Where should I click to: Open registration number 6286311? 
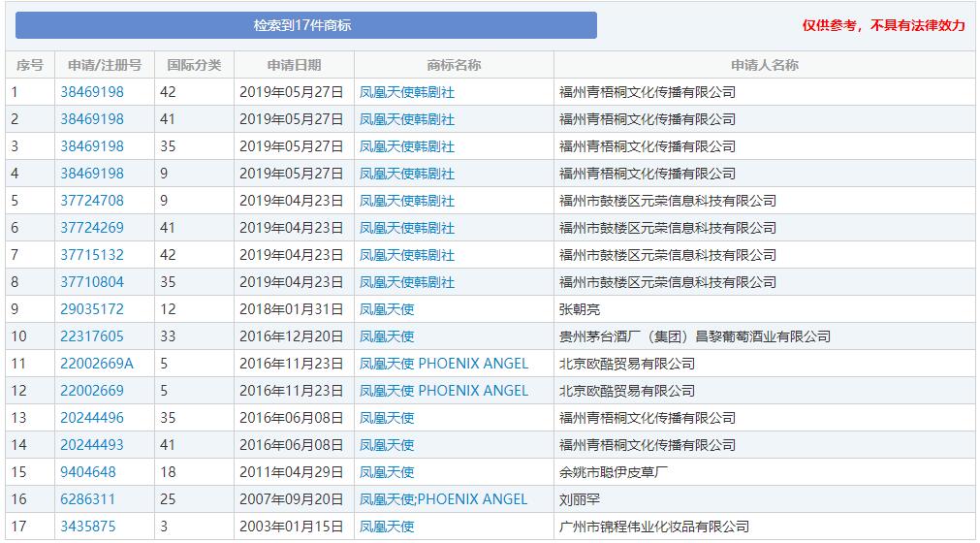(x=88, y=499)
